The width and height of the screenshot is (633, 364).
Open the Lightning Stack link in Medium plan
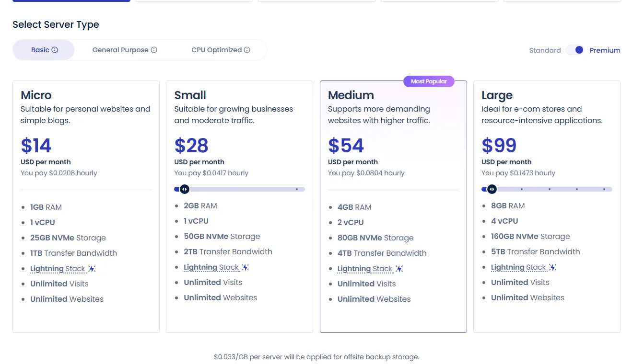pyautogui.click(x=365, y=269)
